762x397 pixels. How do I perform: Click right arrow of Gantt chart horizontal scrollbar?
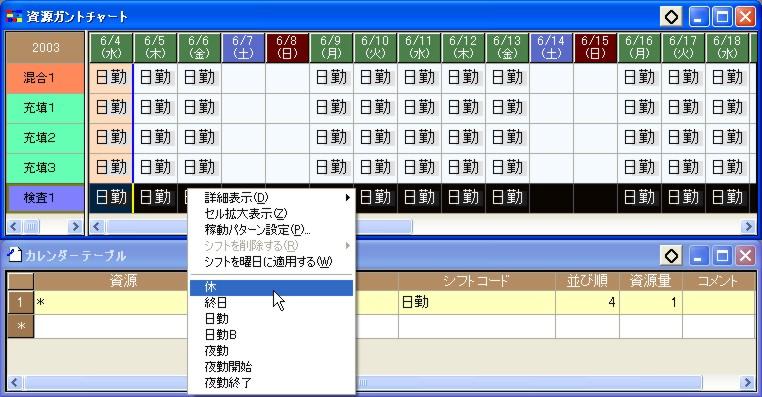tap(747, 226)
